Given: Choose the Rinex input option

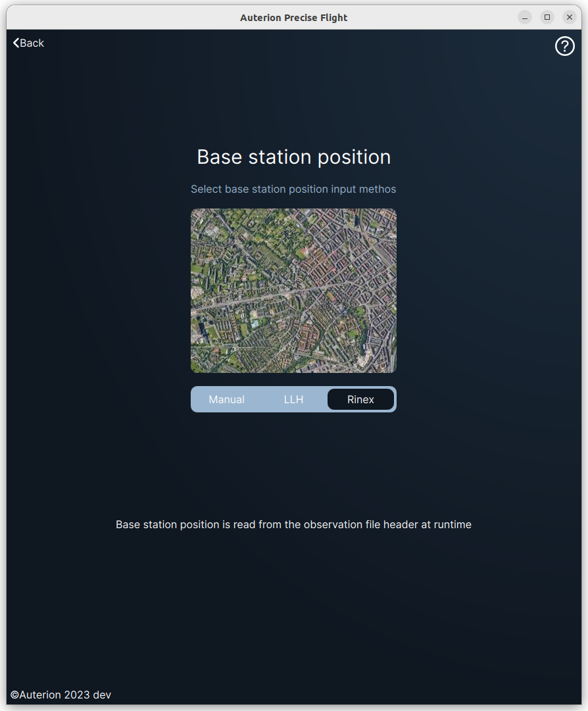Looking at the screenshot, I should [360, 399].
